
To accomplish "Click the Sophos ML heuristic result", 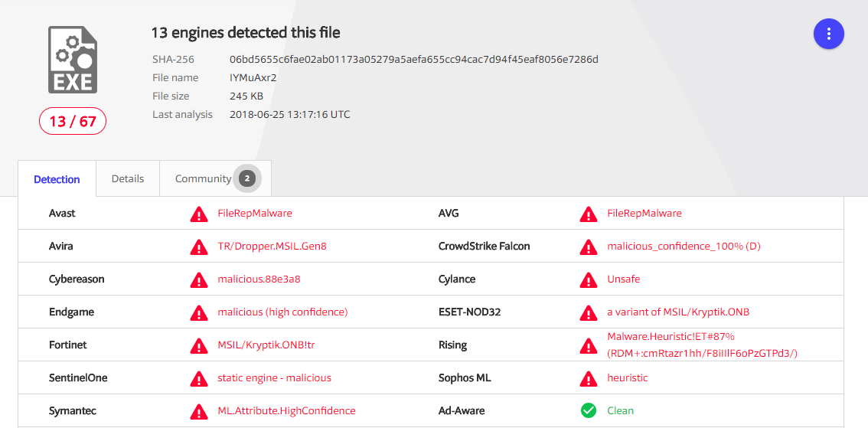I will coord(627,378).
